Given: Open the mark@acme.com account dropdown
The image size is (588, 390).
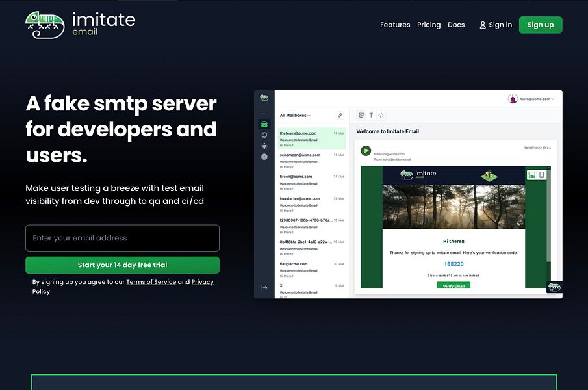Looking at the screenshot, I should click(536, 99).
